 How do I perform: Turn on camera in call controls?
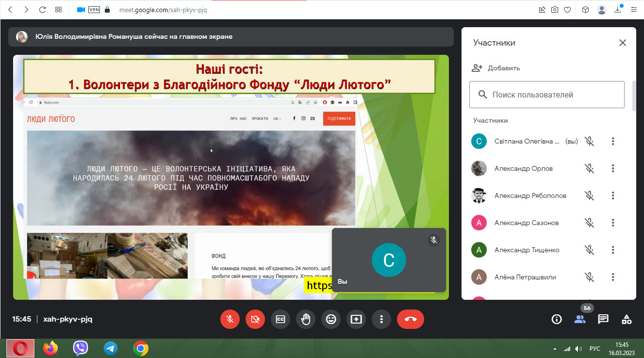(255, 319)
